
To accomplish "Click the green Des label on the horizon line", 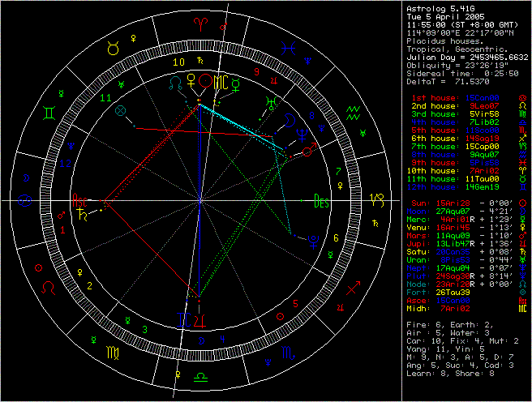I will (x=322, y=199).
